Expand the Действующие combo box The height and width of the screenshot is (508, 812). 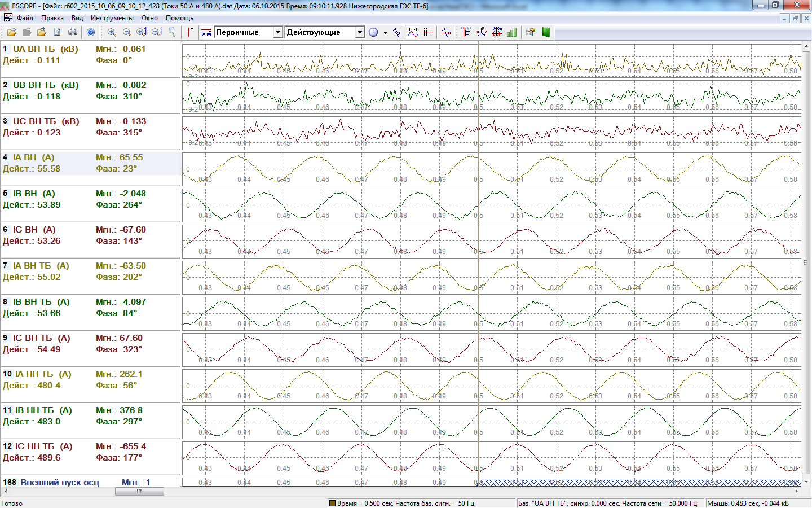[x=360, y=32]
